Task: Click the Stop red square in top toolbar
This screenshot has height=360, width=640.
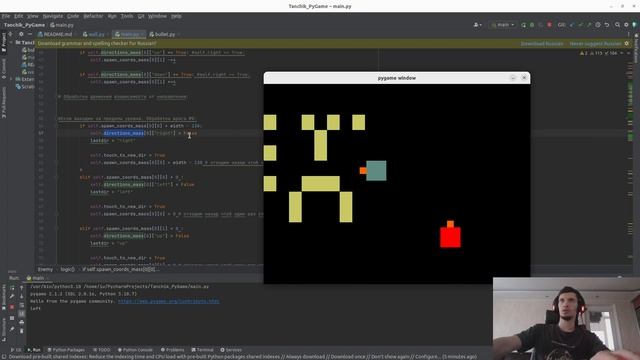Action: (x=549, y=25)
